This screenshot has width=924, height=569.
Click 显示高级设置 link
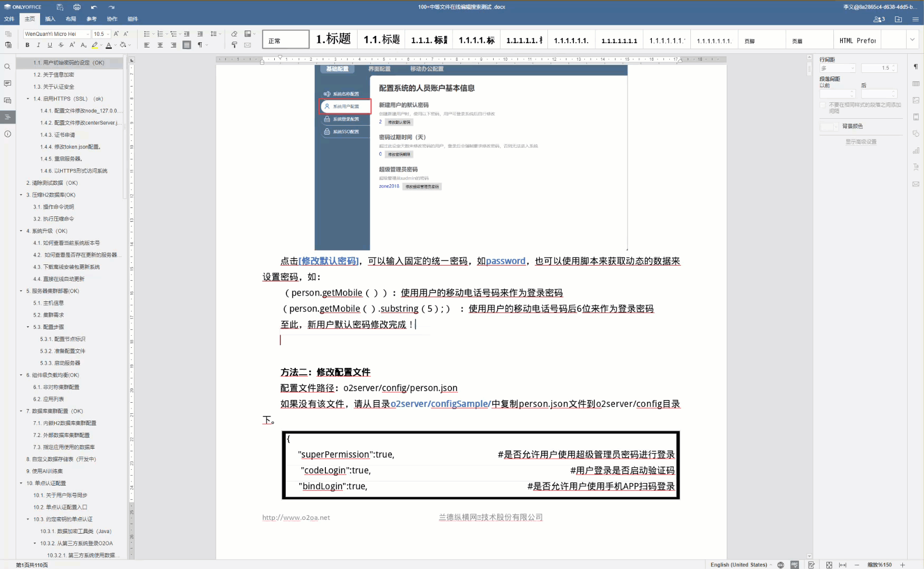click(x=861, y=142)
